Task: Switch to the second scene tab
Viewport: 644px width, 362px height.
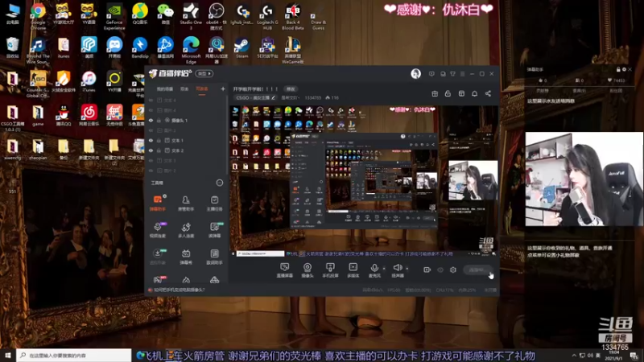Action: (184, 89)
